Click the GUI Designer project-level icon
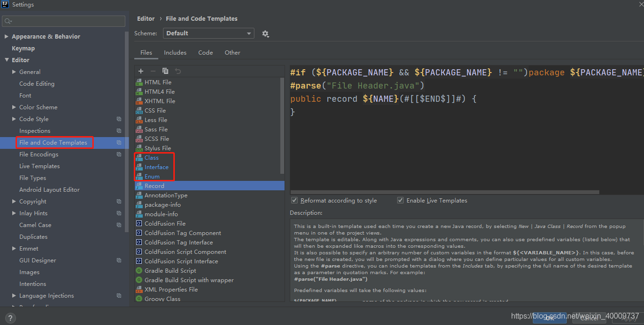The width and height of the screenshot is (644, 325). (x=119, y=260)
